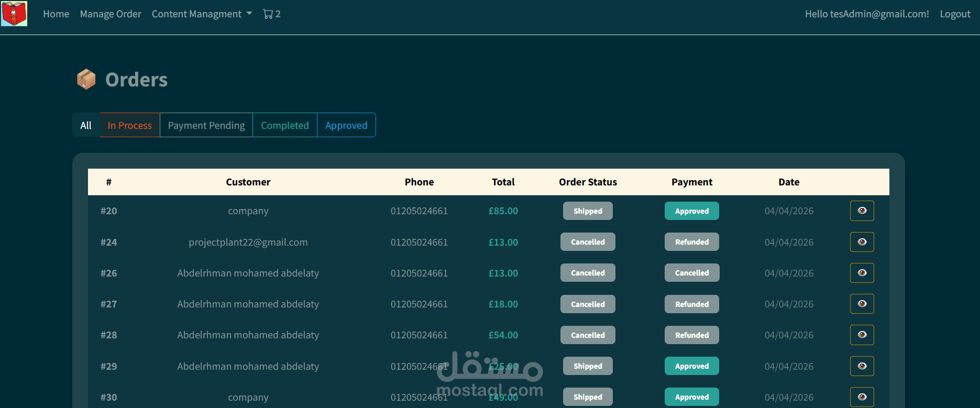Click Cancelled payment badge of order #26
This screenshot has height=408, width=980.
pos(692,273)
